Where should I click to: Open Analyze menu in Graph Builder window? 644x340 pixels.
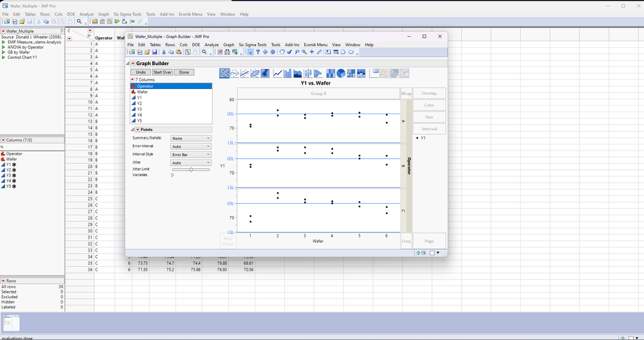211,45
